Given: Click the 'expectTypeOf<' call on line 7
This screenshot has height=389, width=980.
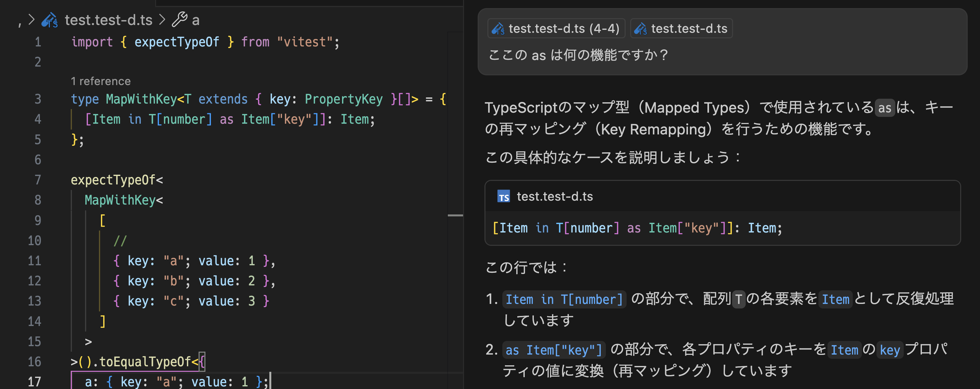Looking at the screenshot, I should (x=117, y=180).
